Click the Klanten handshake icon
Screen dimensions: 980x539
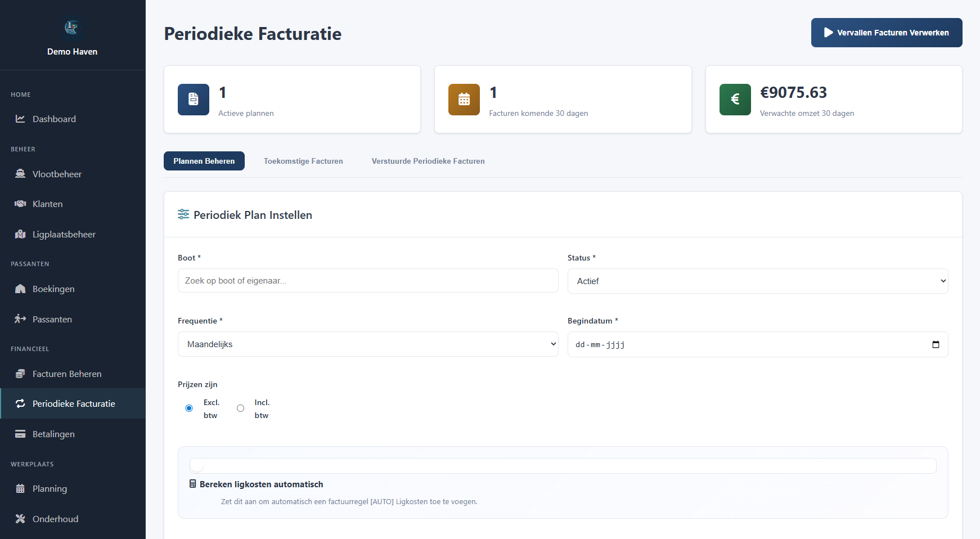click(x=20, y=204)
